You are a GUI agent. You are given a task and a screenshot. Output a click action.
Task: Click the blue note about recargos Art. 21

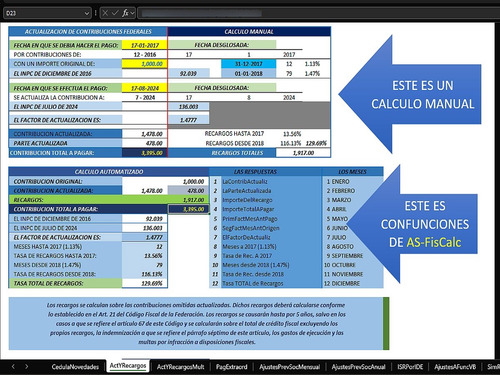tap(196, 323)
